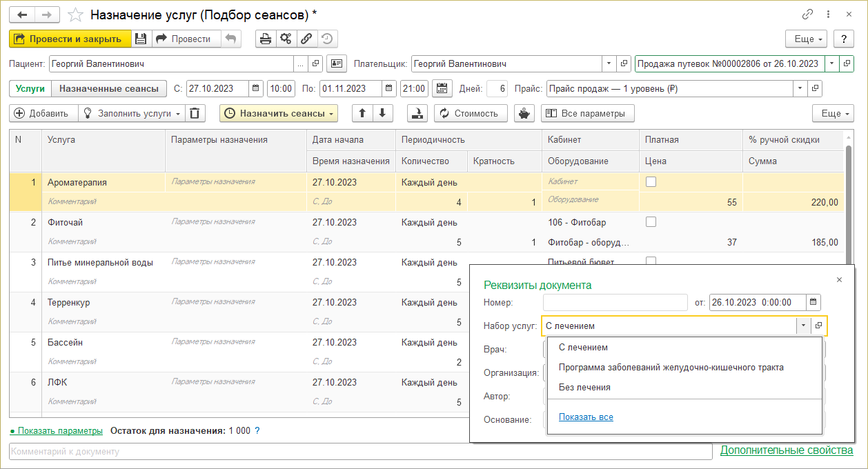Toggle Платная checkbox for Фиточай
868x469 pixels.
pos(651,222)
